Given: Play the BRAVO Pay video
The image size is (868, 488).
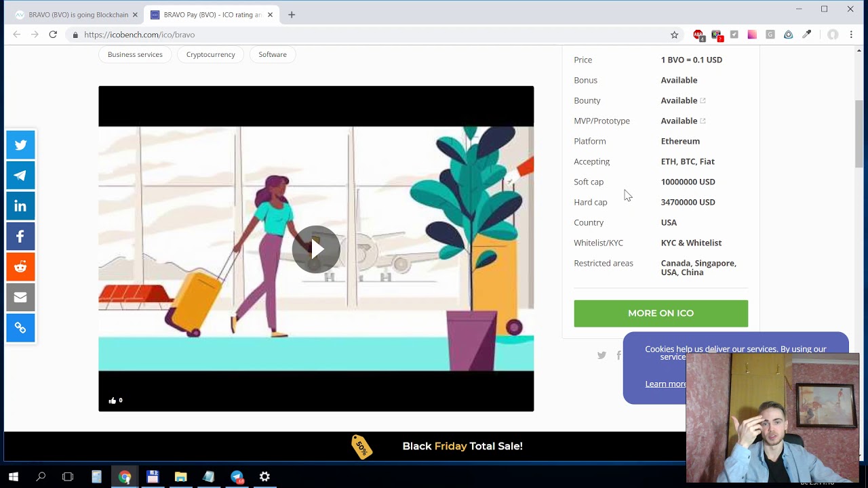Looking at the screenshot, I should 316,249.
